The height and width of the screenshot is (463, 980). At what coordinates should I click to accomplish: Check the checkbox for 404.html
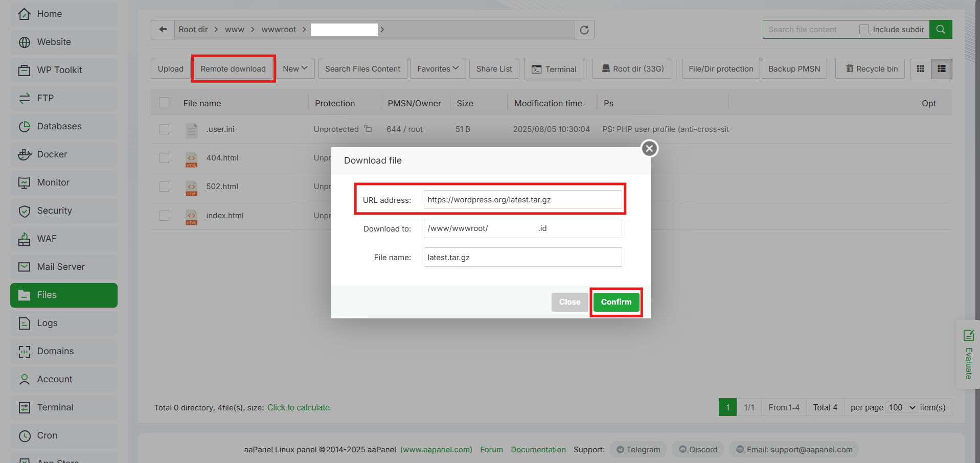click(164, 158)
